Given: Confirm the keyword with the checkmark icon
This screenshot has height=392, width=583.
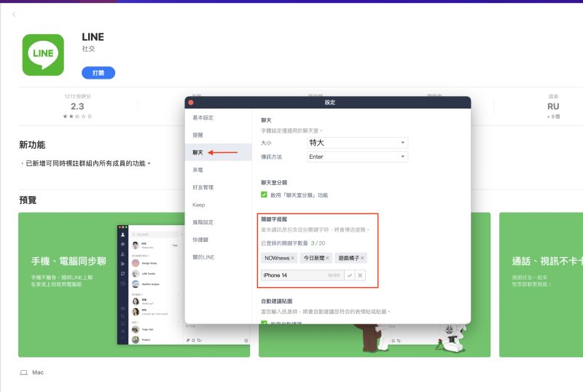Looking at the screenshot, I should [350, 275].
